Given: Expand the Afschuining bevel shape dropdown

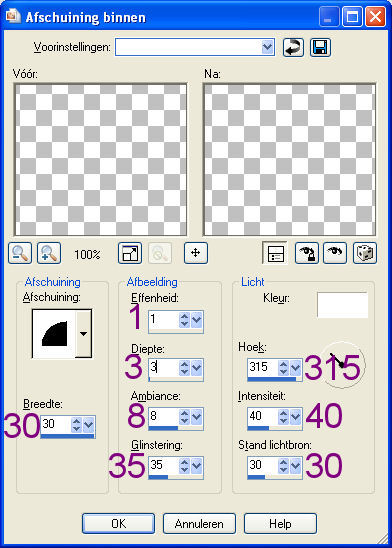Looking at the screenshot, I should point(84,334).
